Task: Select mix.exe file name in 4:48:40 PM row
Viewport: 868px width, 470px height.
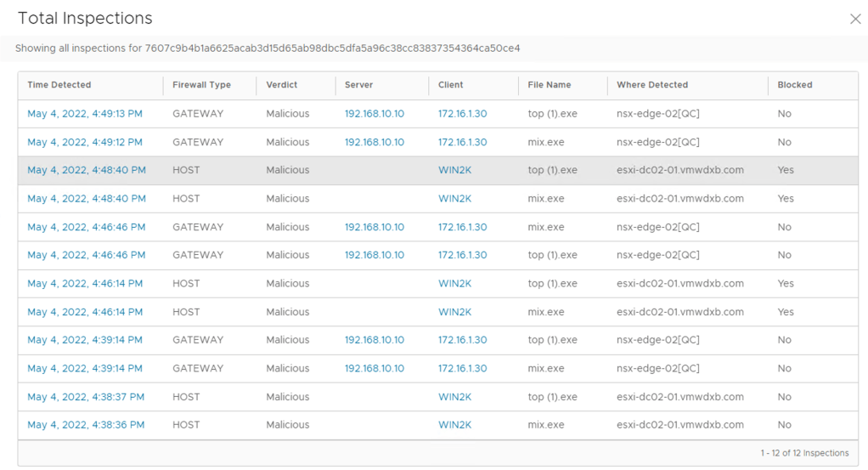Action: click(x=546, y=199)
